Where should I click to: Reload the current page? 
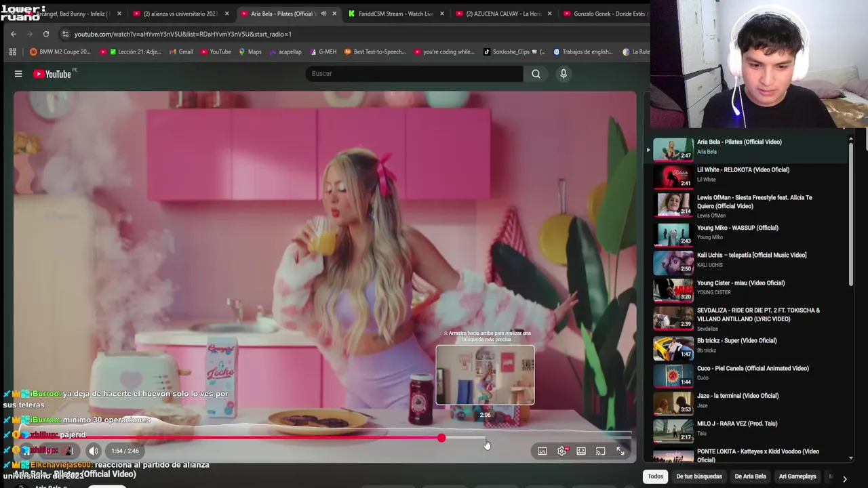[46, 34]
